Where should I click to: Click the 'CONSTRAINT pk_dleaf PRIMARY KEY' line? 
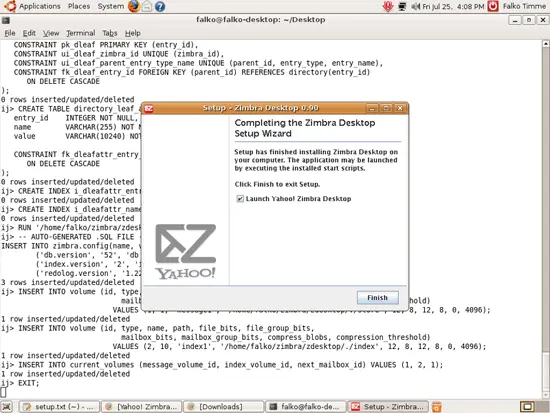(106, 45)
